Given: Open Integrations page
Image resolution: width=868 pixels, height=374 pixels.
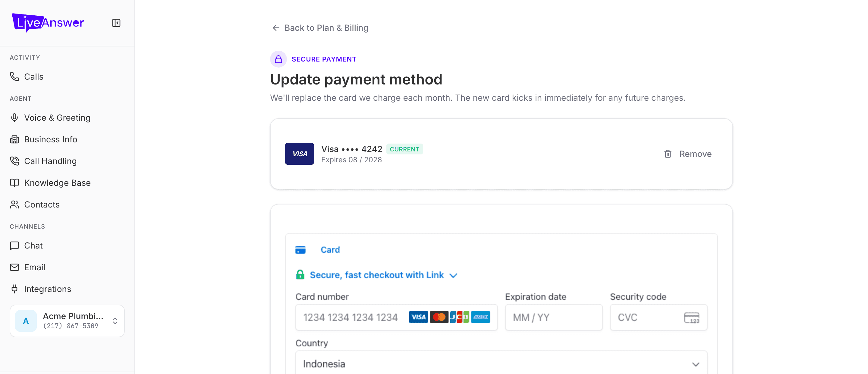Looking at the screenshot, I should click(68, 289).
